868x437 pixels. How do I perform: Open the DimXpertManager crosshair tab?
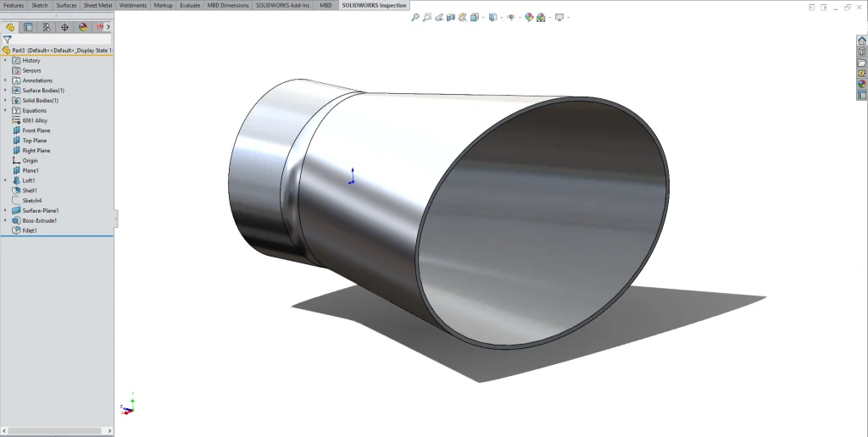click(x=65, y=27)
